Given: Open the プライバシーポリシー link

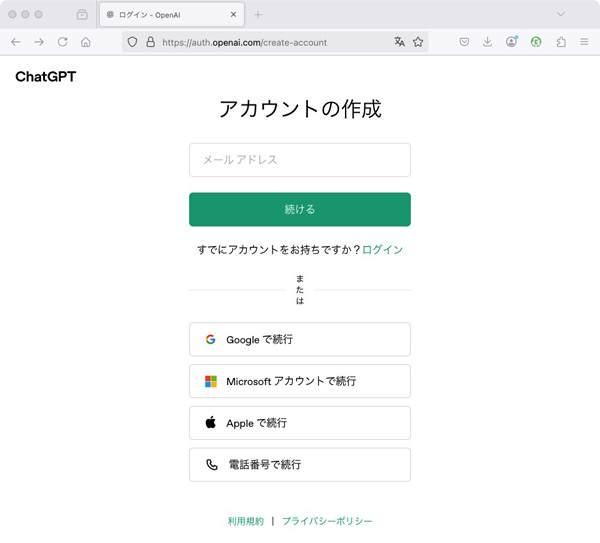Looking at the screenshot, I should click(327, 522).
